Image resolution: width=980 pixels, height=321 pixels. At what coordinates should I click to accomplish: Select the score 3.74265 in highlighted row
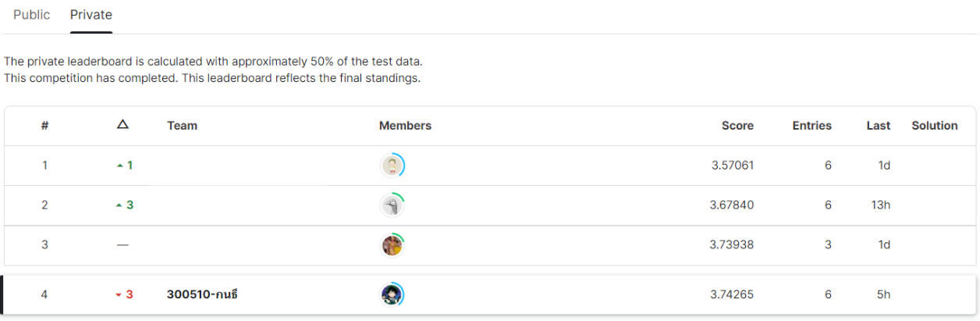coord(732,294)
